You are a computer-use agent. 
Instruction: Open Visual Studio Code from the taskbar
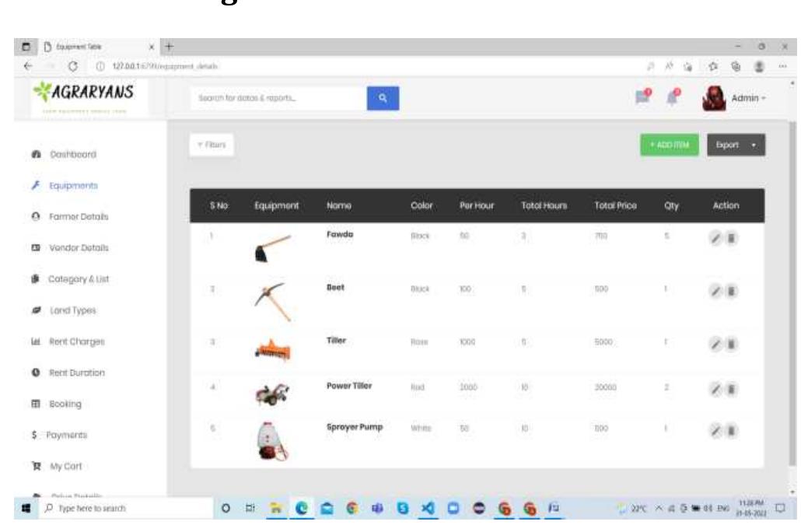coord(428,508)
